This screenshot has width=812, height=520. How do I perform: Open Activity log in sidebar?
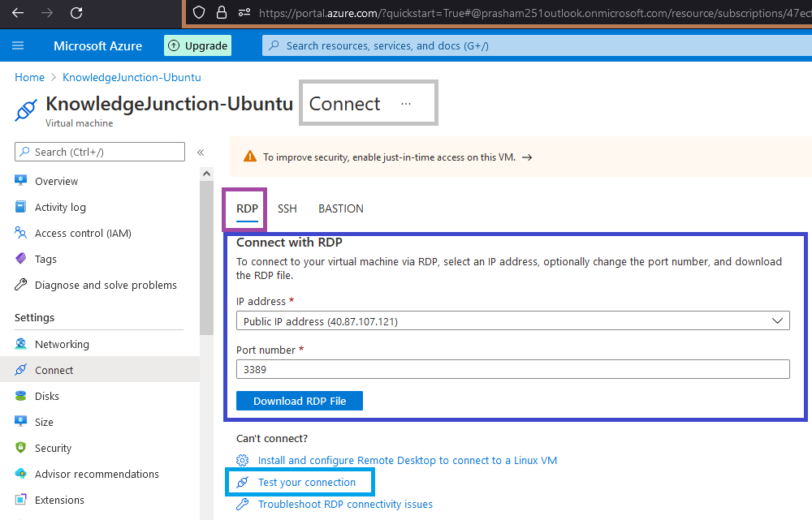tap(60, 207)
